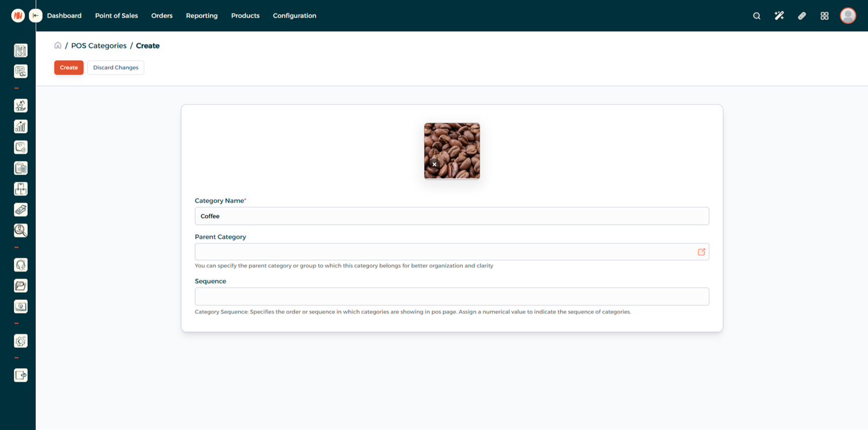Expand the Parent Category selection field
This screenshot has width=868, height=430.
(444, 252)
